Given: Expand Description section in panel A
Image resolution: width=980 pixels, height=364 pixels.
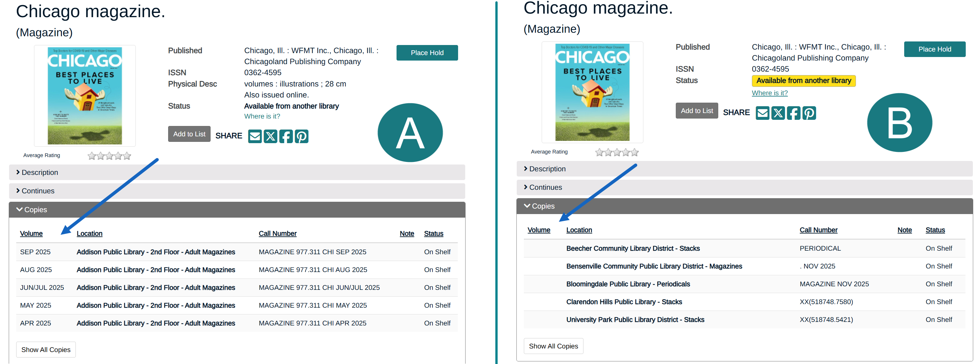Looking at the screenshot, I should tap(40, 172).
